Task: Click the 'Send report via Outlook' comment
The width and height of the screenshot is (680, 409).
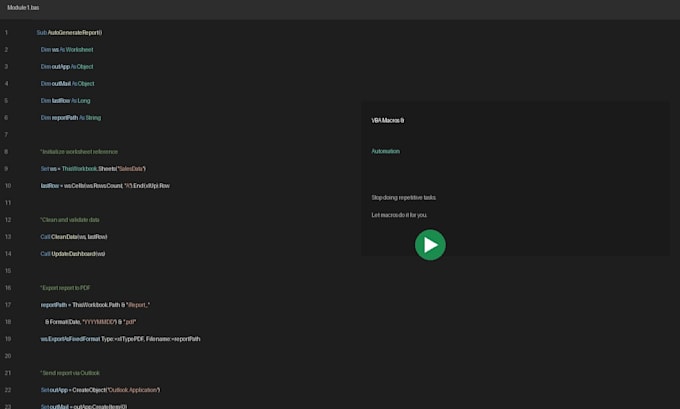Action: [70, 373]
